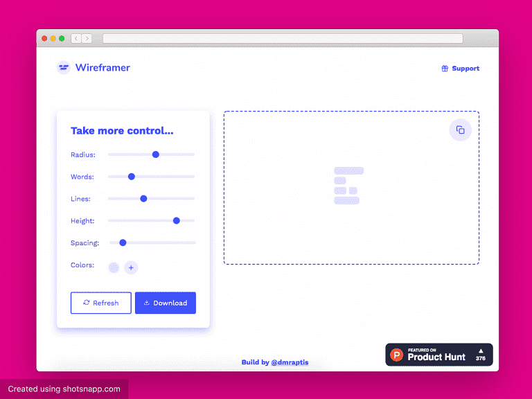Click the Product Hunt logo badge
The image size is (532, 399).
click(x=396, y=355)
